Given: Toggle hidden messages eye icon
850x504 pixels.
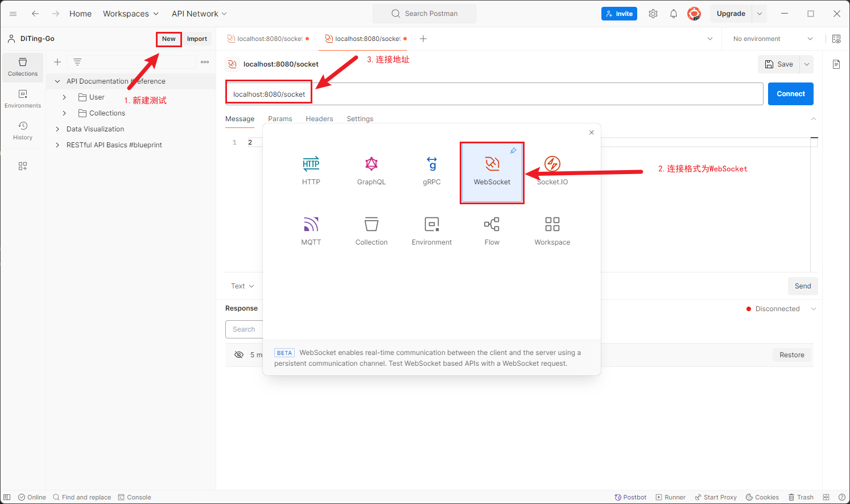Looking at the screenshot, I should coord(239,355).
